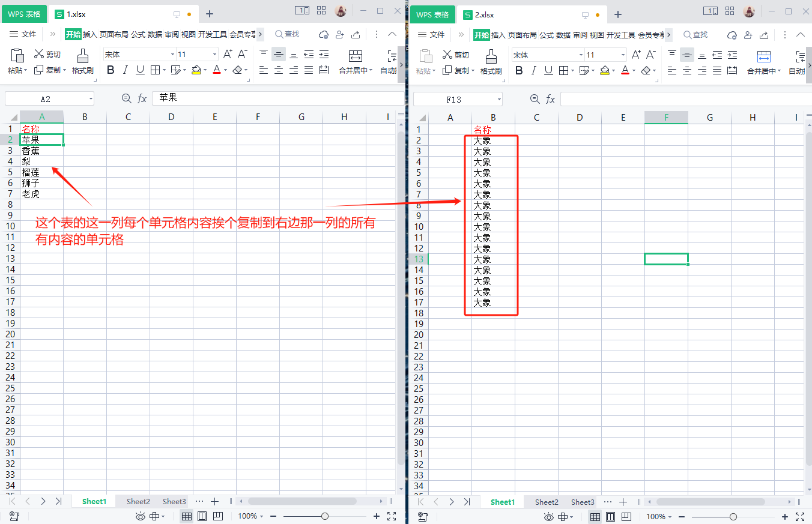Click the zoom magnifier beside fx in 2.xlsx
The image size is (812, 524).
click(535, 99)
